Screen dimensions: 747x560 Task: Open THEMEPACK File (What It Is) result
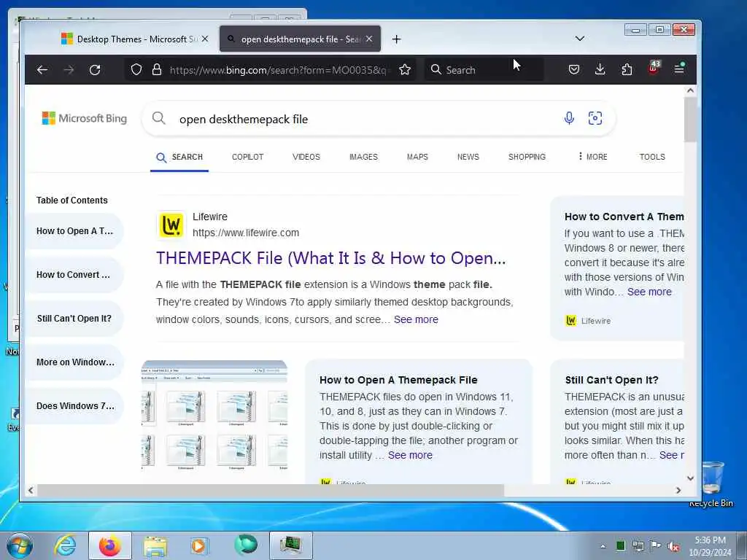(x=331, y=258)
